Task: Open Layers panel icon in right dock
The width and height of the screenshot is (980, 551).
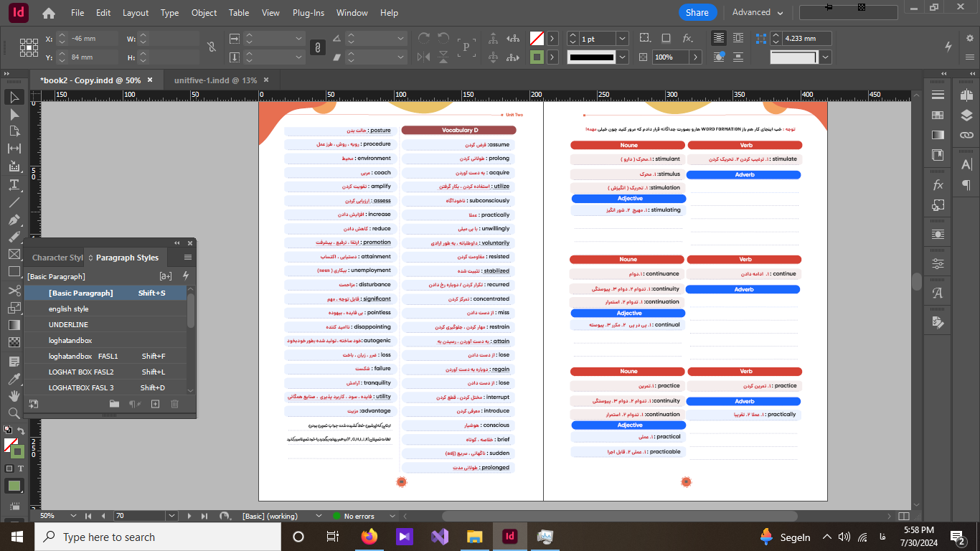Action: (966, 115)
